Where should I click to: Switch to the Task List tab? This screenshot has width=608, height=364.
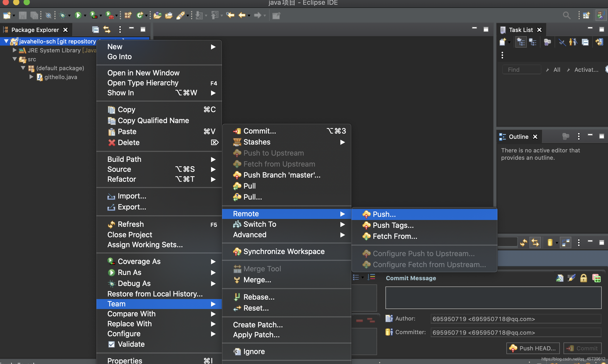(521, 30)
